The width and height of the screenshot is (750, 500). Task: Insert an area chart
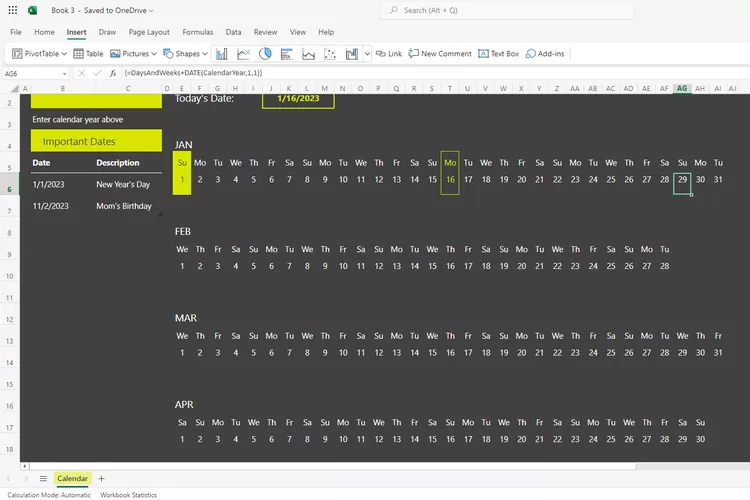click(309, 54)
